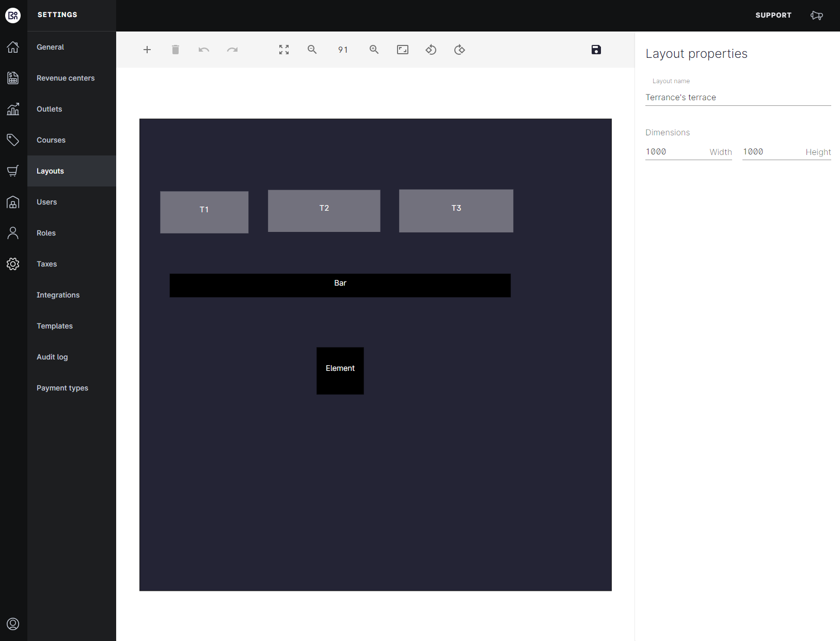This screenshot has width=840, height=641.
Task: Delete the selected layout element
Action: (x=175, y=50)
